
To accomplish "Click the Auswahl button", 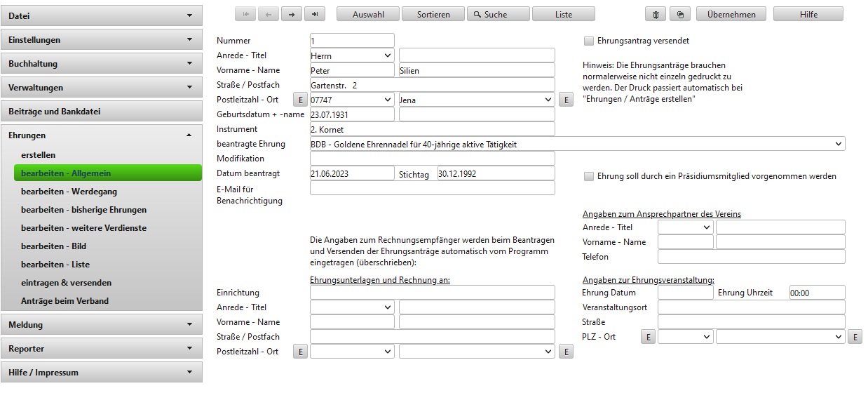I will click(x=368, y=14).
